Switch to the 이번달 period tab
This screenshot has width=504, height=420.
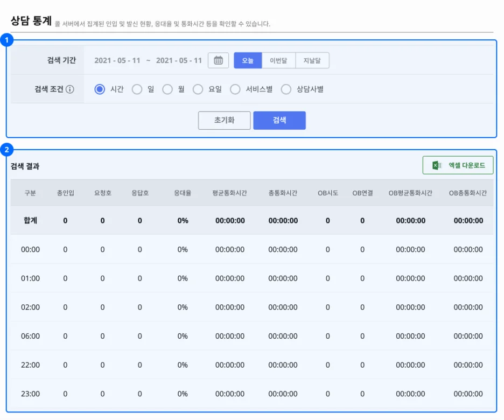[x=279, y=60]
